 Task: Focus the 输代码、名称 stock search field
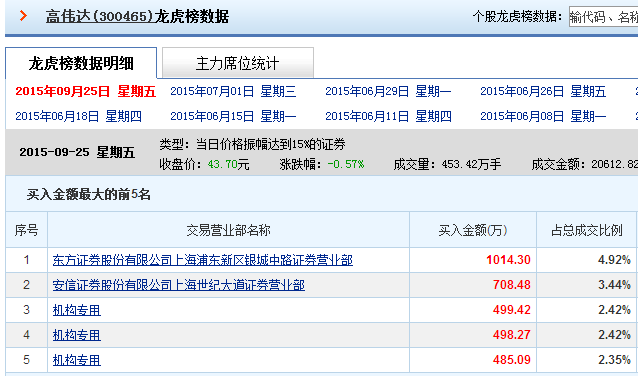[x=603, y=17]
